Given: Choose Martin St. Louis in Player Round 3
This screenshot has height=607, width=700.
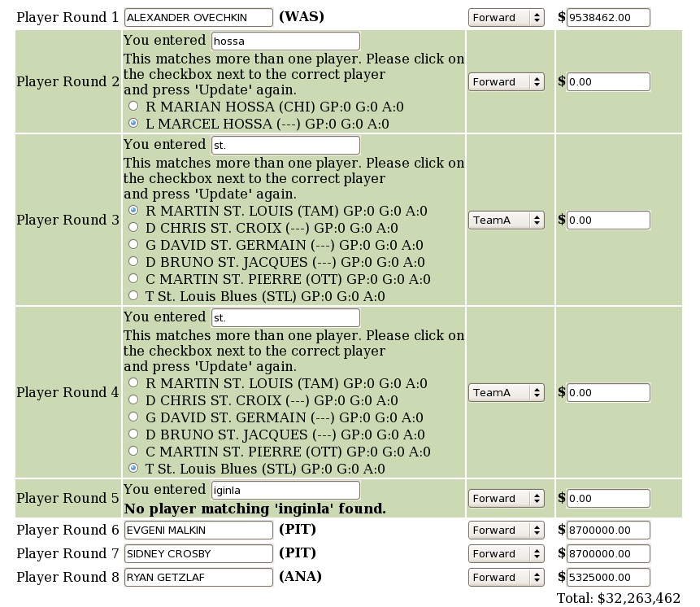Looking at the screenshot, I should pyautogui.click(x=133, y=210).
